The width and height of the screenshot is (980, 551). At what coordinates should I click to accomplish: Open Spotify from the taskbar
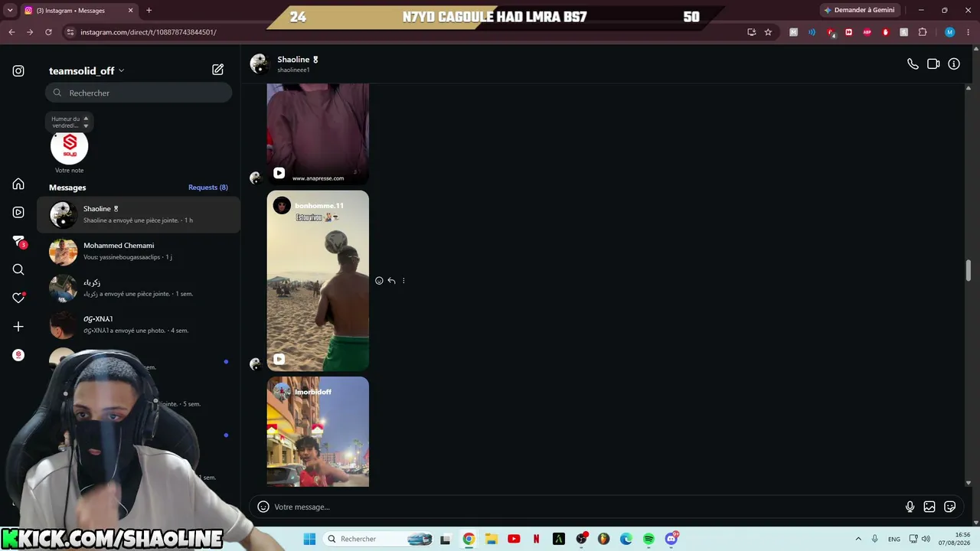(648, 539)
